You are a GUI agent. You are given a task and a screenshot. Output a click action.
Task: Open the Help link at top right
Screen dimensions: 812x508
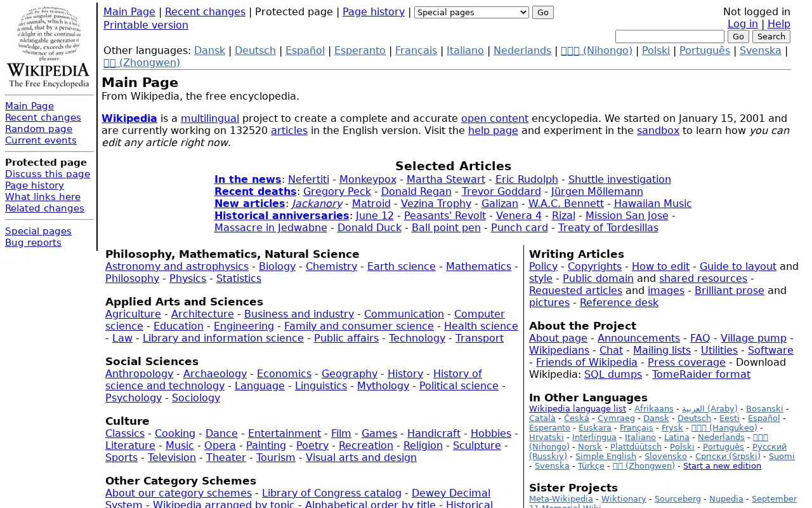coord(779,23)
